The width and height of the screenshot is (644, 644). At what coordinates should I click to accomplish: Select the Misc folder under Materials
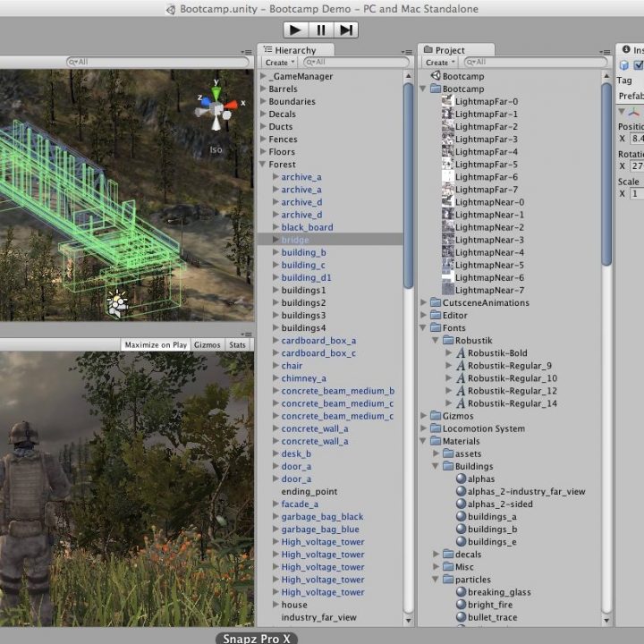tap(458, 567)
